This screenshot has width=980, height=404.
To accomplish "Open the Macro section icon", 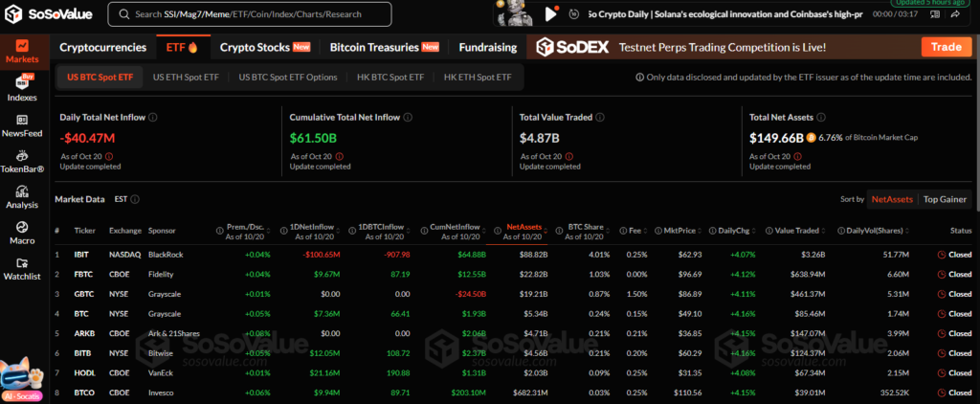I will 21,232.
